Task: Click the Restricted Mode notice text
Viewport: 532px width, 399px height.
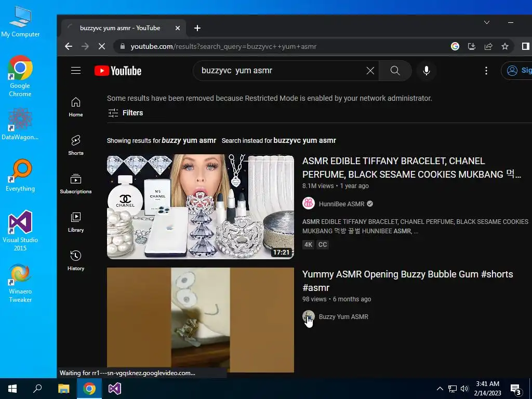Action: tap(270, 98)
